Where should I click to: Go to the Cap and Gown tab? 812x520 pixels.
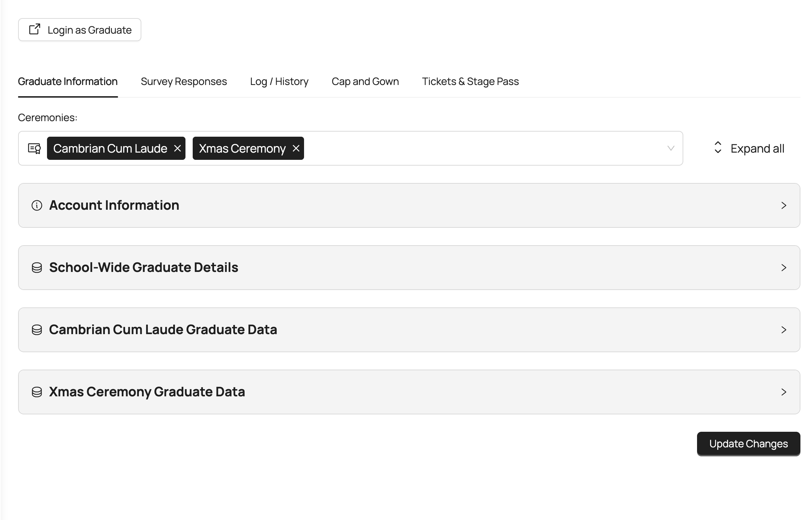coord(365,81)
